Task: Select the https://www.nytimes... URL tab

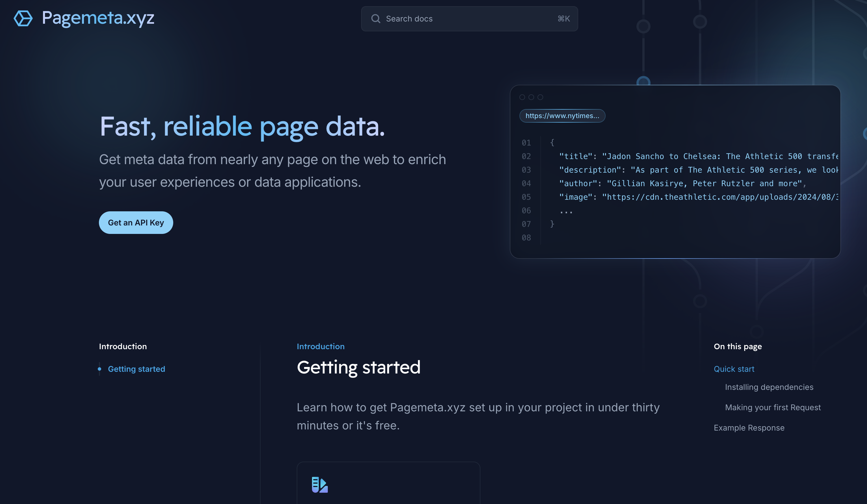Action: pos(562,116)
